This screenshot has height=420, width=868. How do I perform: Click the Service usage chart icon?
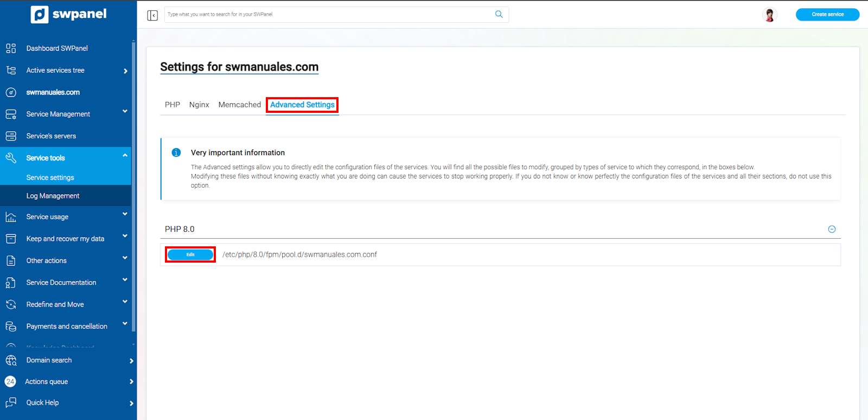coord(11,217)
